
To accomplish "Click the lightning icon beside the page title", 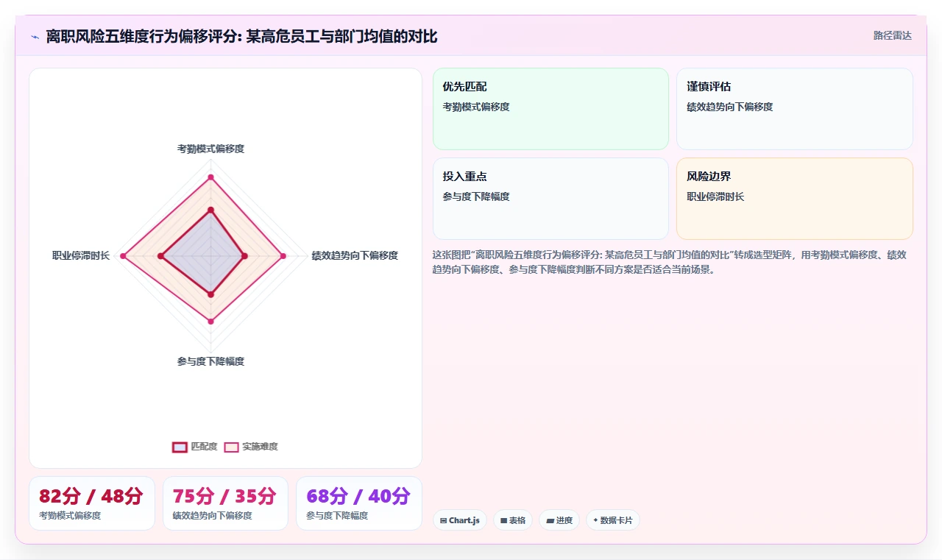I will 35,37.
